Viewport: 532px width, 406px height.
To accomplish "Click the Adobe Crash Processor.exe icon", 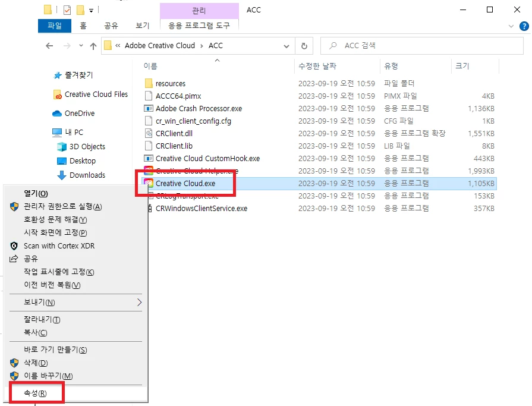I will click(x=149, y=109).
